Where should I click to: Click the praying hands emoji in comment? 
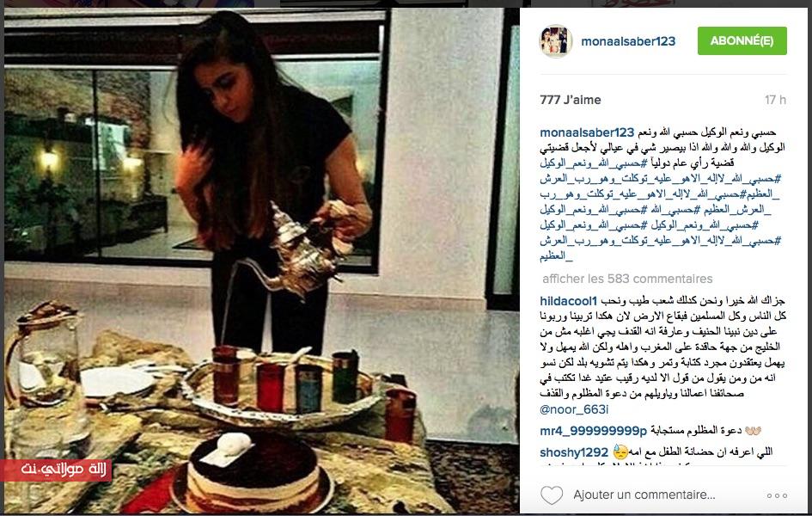click(753, 431)
